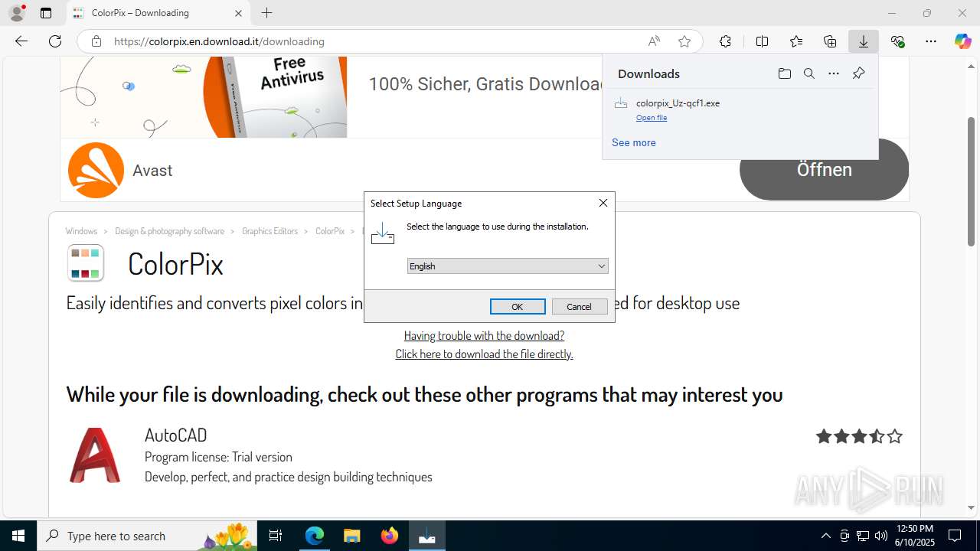Click the Edge profile avatar icon
The image size is (980, 551).
click(17, 13)
